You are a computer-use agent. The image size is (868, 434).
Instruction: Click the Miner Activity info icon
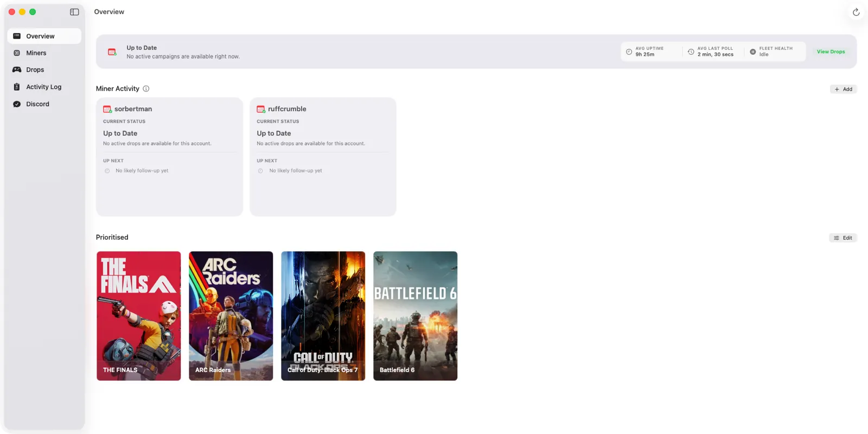coord(146,89)
